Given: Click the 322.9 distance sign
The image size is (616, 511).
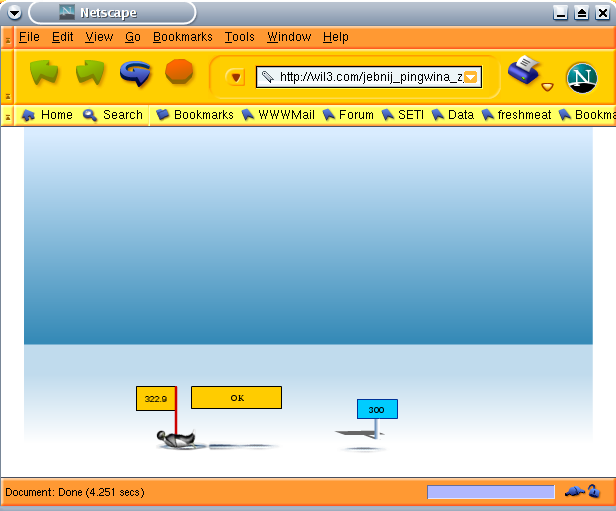Looking at the screenshot, I should point(156,399).
